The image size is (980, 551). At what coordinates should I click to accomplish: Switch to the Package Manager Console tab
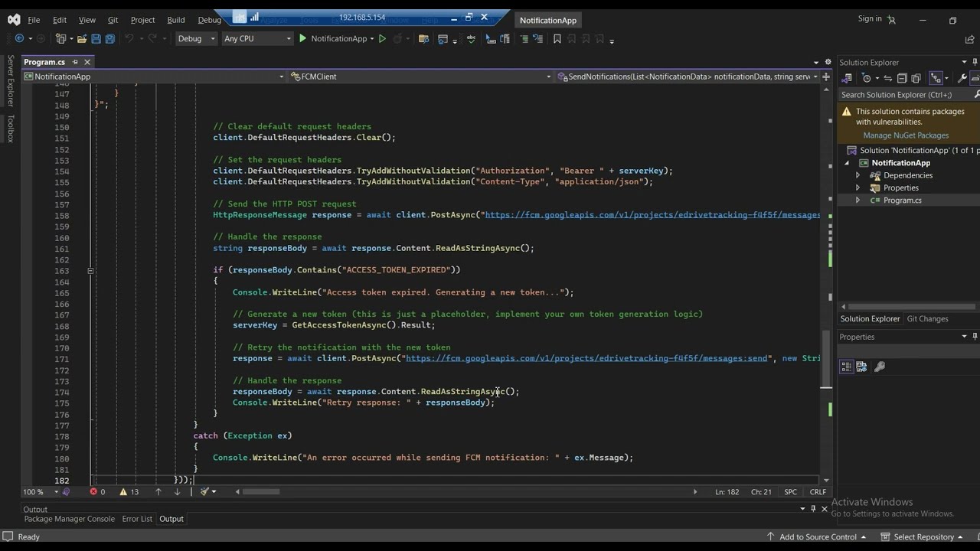point(69,519)
